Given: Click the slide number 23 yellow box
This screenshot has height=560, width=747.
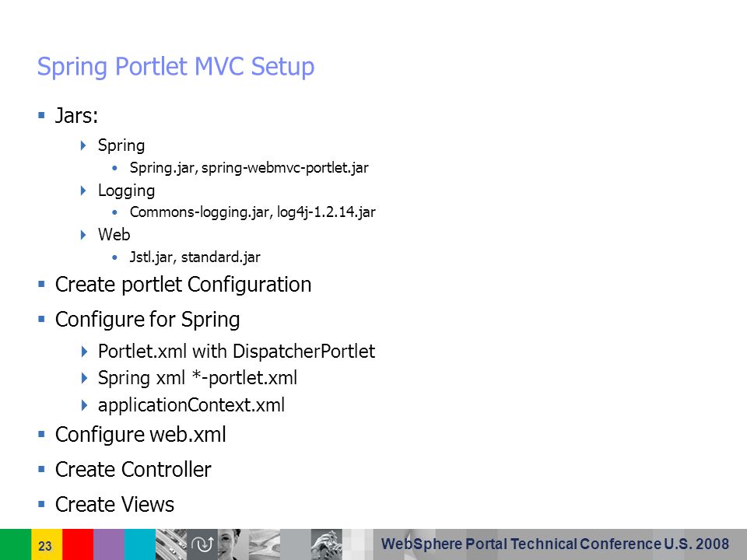Looking at the screenshot, I should coord(47,544).
